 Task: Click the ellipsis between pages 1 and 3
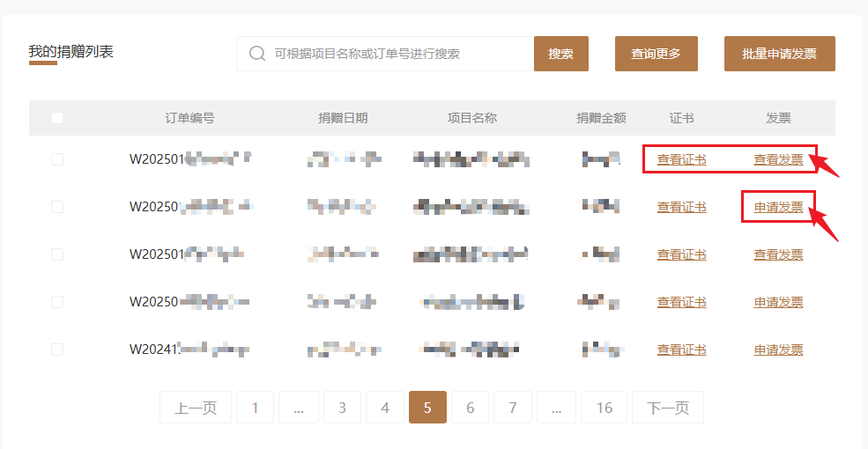click(299, 408)
